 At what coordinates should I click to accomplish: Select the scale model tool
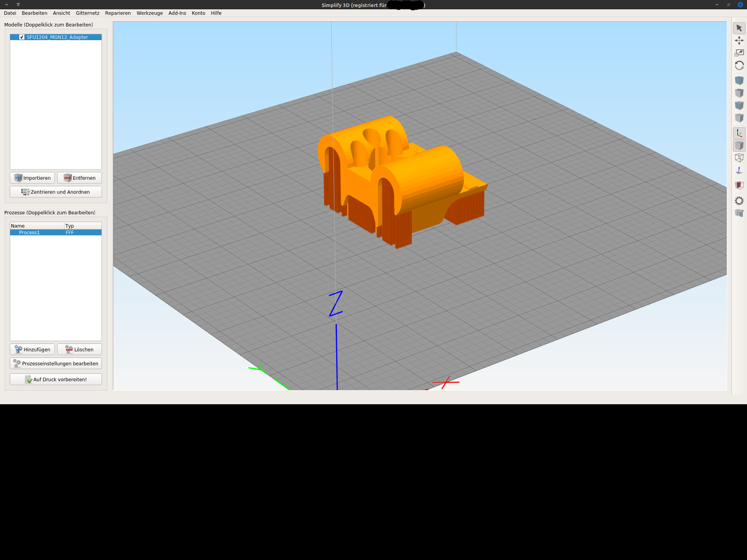(x=739, y=53)
